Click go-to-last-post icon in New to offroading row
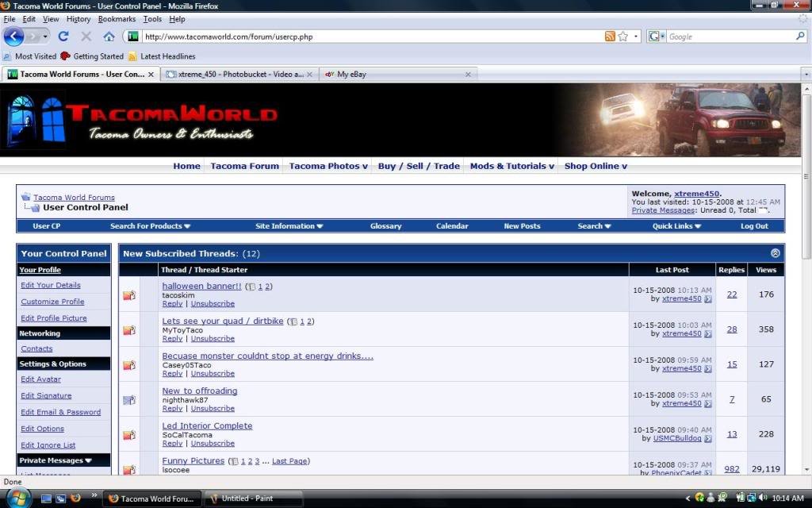 click(x=708, y=404)
